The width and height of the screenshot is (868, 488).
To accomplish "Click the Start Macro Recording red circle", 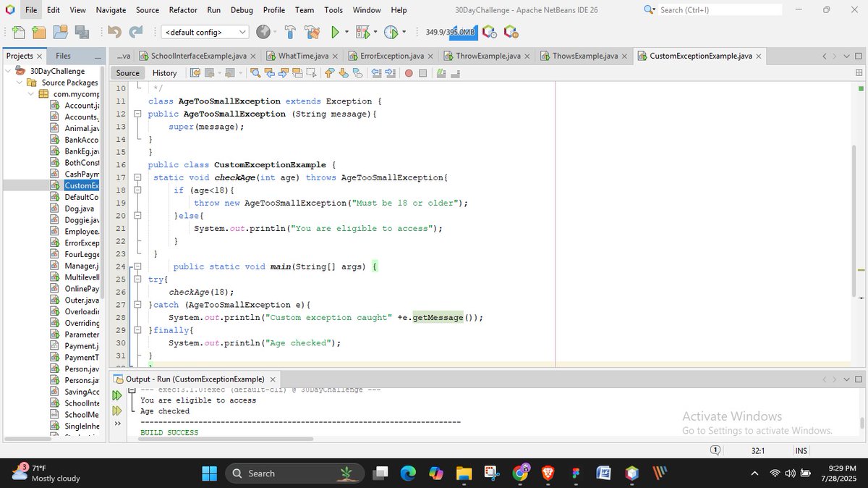I will 409,73.
